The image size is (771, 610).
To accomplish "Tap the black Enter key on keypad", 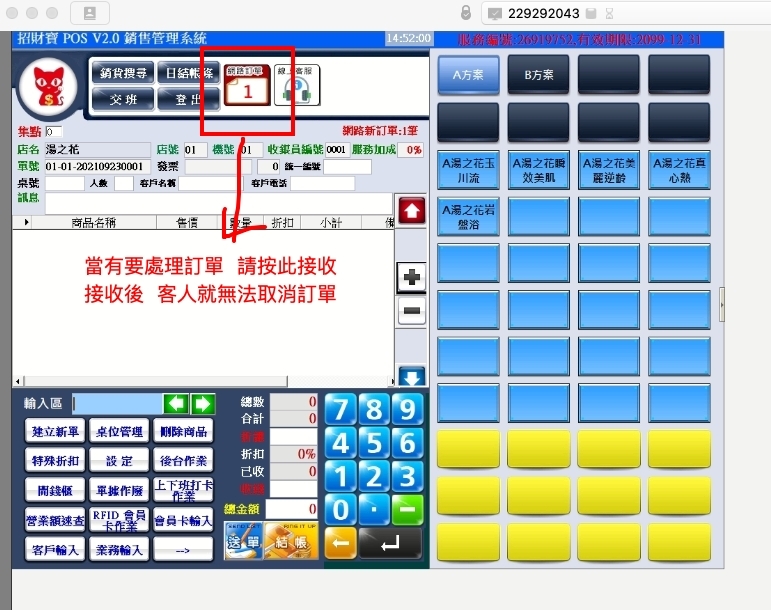I will (390, 544).
